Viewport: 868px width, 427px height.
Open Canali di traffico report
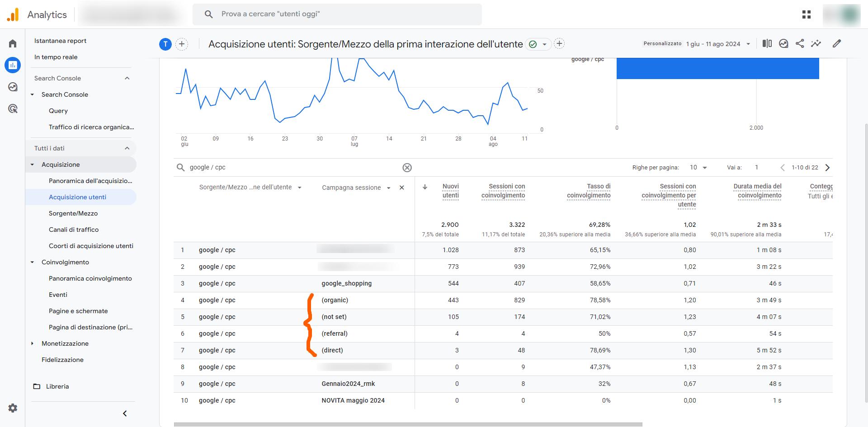click(74, 230)
